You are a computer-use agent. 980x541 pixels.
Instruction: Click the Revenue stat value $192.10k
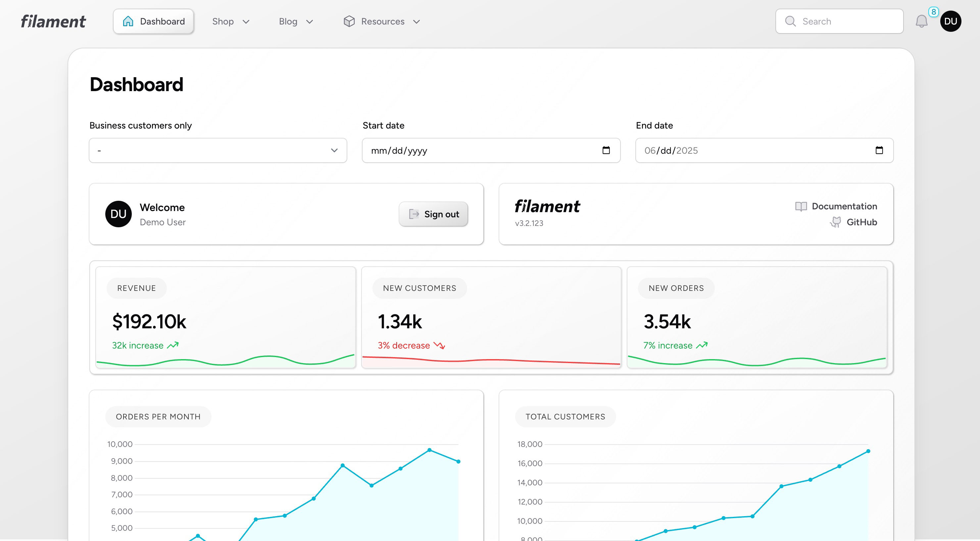149,322
